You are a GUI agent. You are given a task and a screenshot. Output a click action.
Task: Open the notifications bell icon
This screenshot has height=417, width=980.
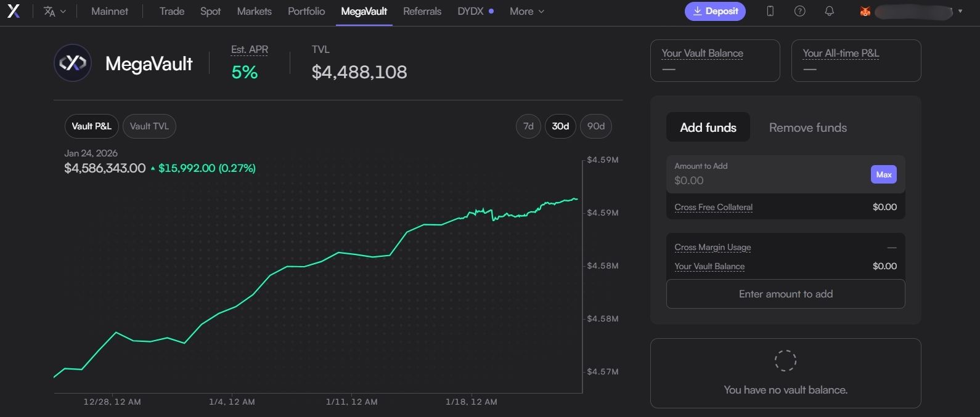pos(829,11)
